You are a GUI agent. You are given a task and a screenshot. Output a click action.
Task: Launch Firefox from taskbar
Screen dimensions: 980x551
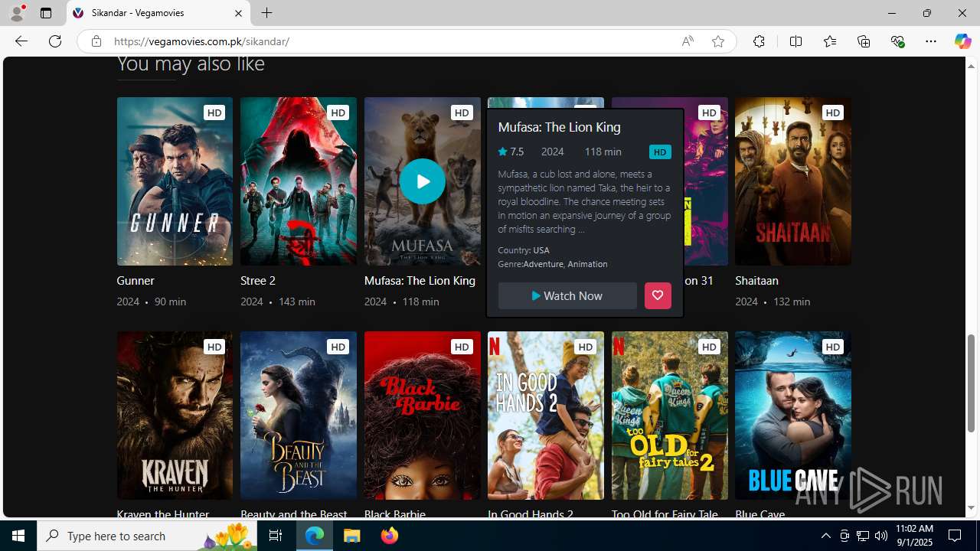[390, 536]
